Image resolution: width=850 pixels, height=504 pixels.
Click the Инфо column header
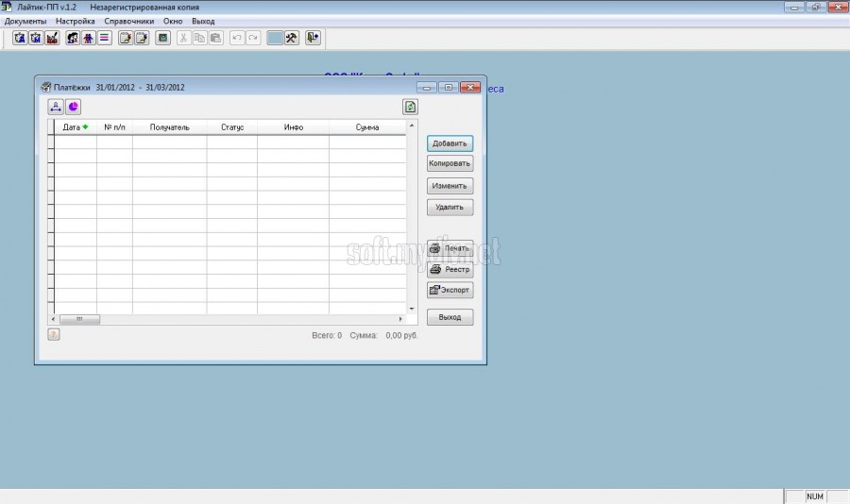pyautogui.click(x=294, y=127)
